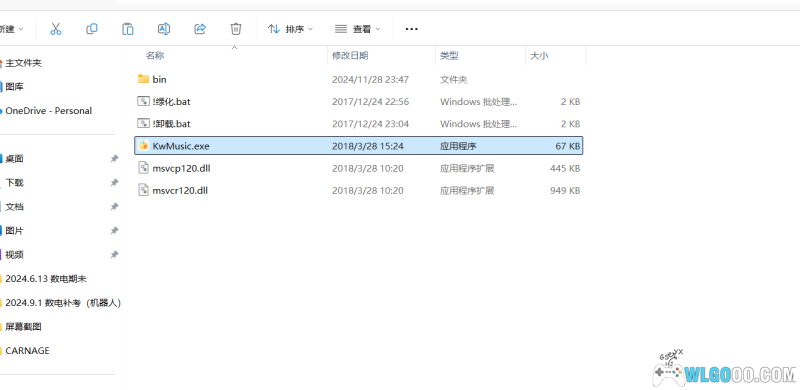Select the !绿化.bat file name
This screenshot has height=390, width=800.
pos(171,102)
